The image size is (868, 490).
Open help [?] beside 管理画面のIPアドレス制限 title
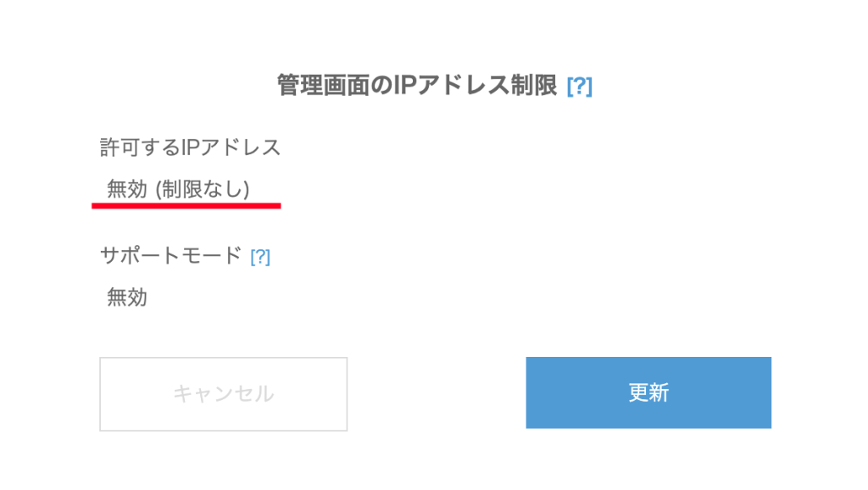pyautogui.click(x=579, y=86)
